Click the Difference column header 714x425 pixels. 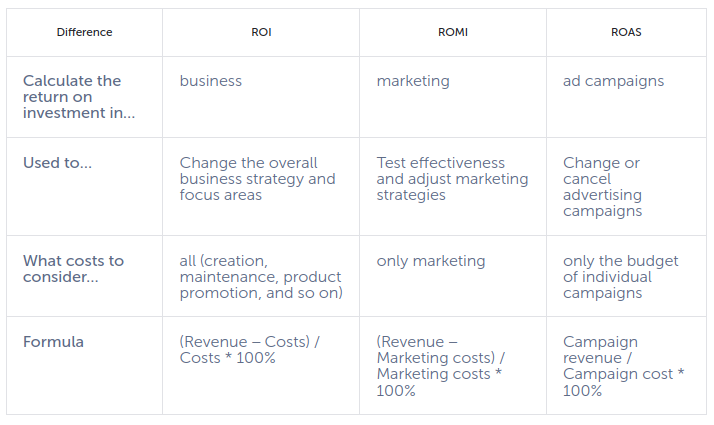tap(84, 32)
